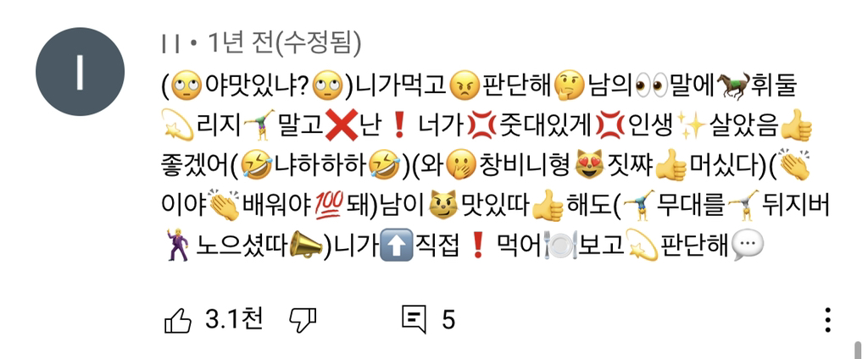
Task: Click the plate and cutlery emoji
Action: (x=561, y=246)
